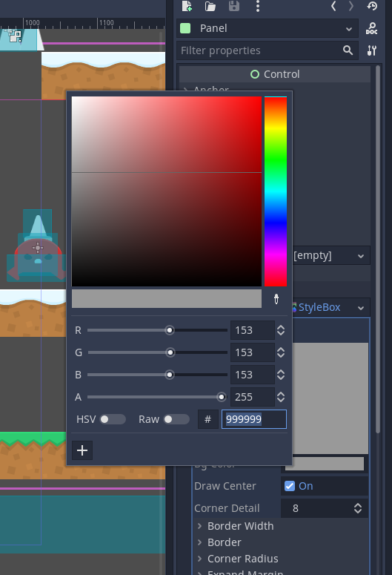The width and height of the screenshot is (392, 575).
Task: Click the filter properties search magnifier icon
Action: click(x=348, y=50)
